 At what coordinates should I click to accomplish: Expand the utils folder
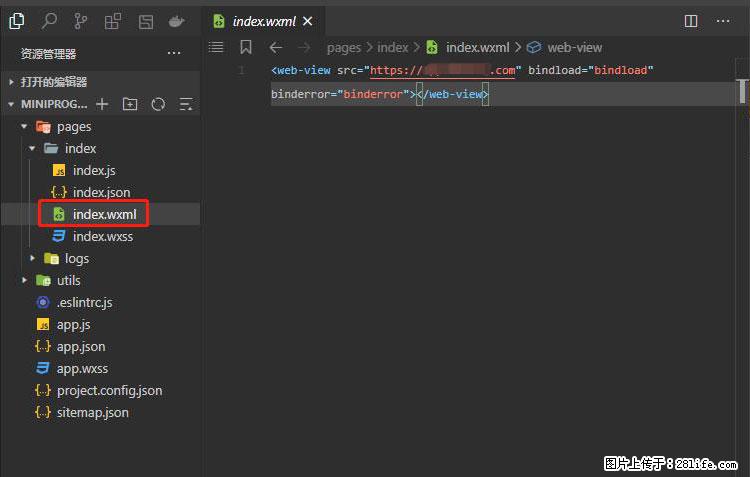[25, 281]
